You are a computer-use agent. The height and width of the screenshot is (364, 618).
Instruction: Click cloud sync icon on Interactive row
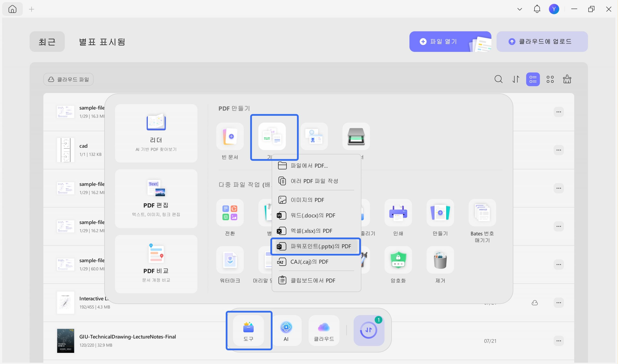tap(534, 303)
